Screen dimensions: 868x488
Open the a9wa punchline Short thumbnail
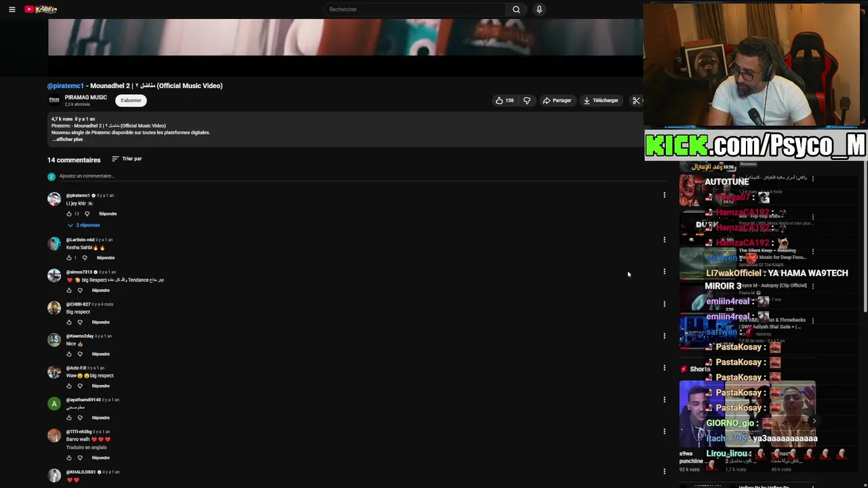point(701,413)
